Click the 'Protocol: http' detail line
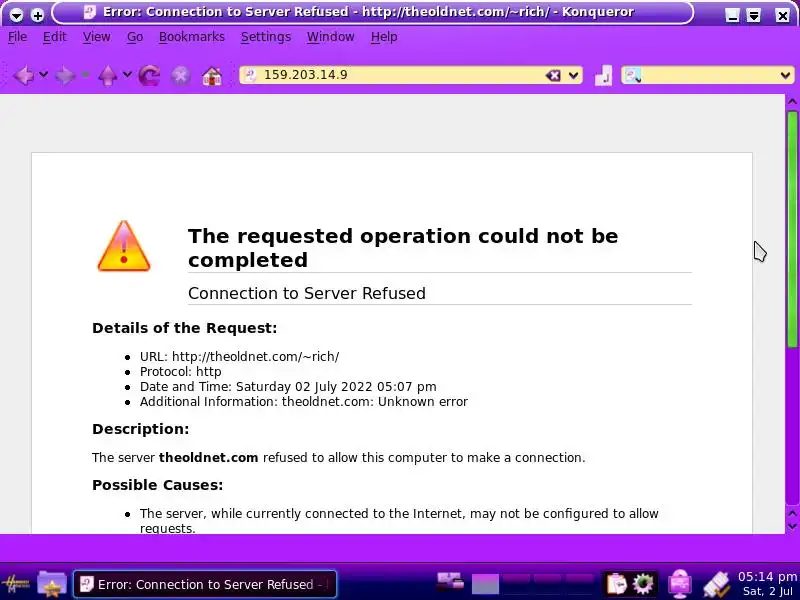 click(181, 371)
